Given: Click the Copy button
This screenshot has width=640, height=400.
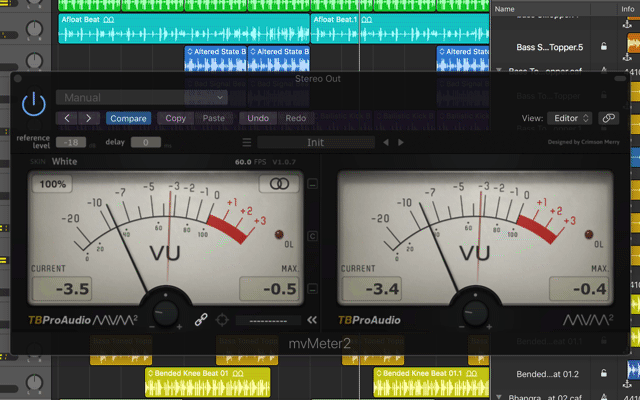Looking at the screenshot, I should pyautogui.click(x=176, y=118).
